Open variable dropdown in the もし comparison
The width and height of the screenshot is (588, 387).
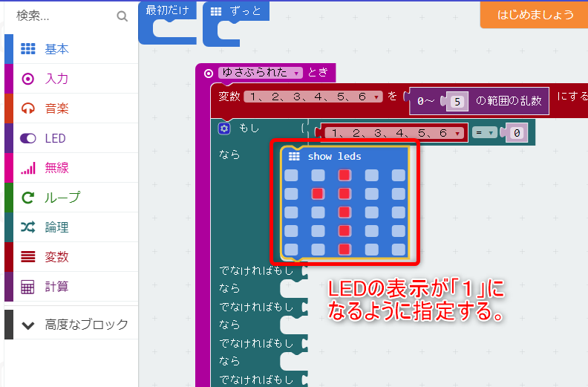click(394, 133)
